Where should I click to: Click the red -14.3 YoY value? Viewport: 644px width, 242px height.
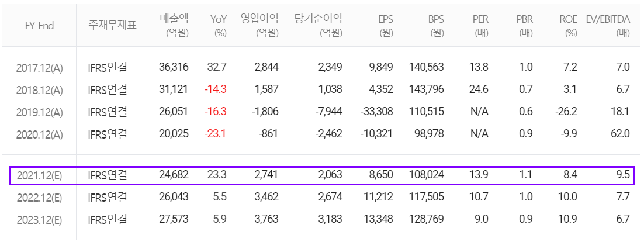tap(216, 89)
